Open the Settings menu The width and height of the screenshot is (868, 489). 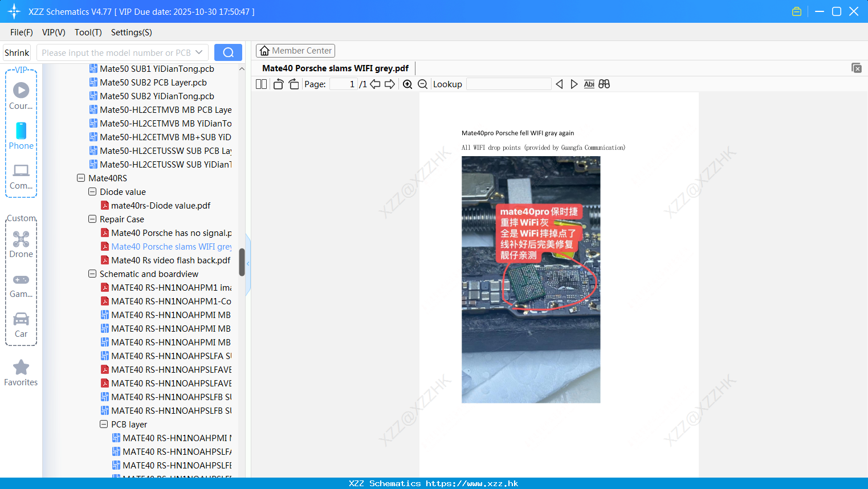point(131,32)
